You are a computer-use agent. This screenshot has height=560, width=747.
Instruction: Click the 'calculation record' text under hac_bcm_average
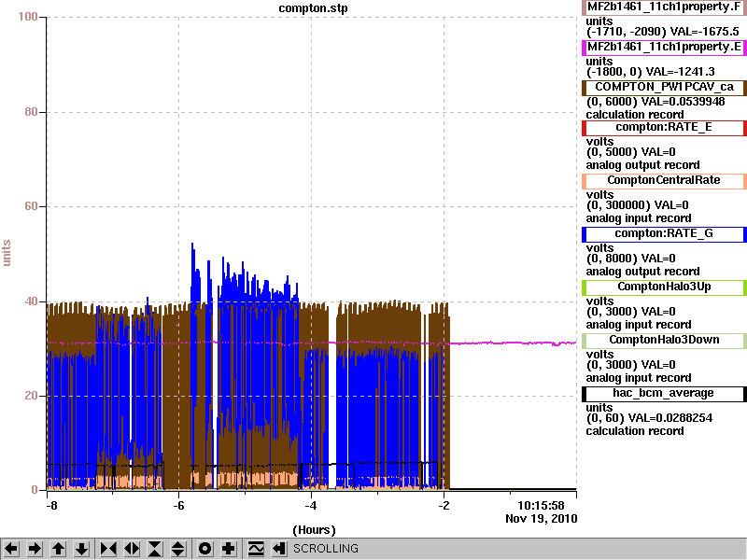635,431
